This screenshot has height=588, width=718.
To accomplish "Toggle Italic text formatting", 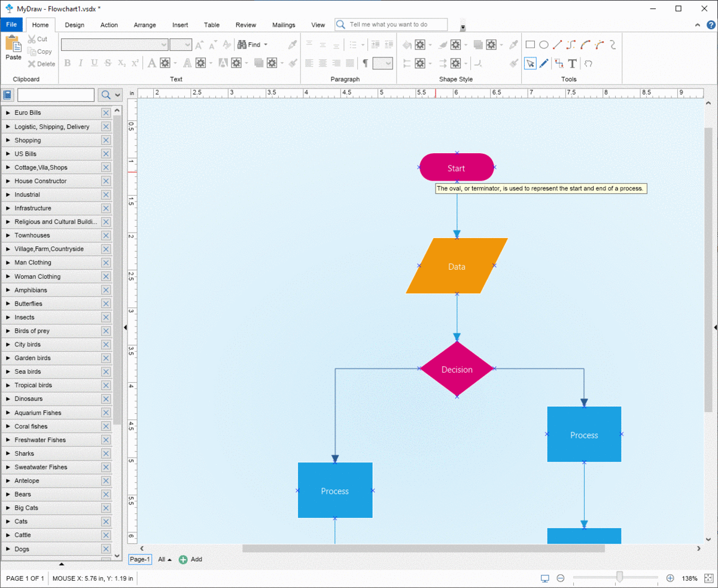I will click(x=81, y=63).
